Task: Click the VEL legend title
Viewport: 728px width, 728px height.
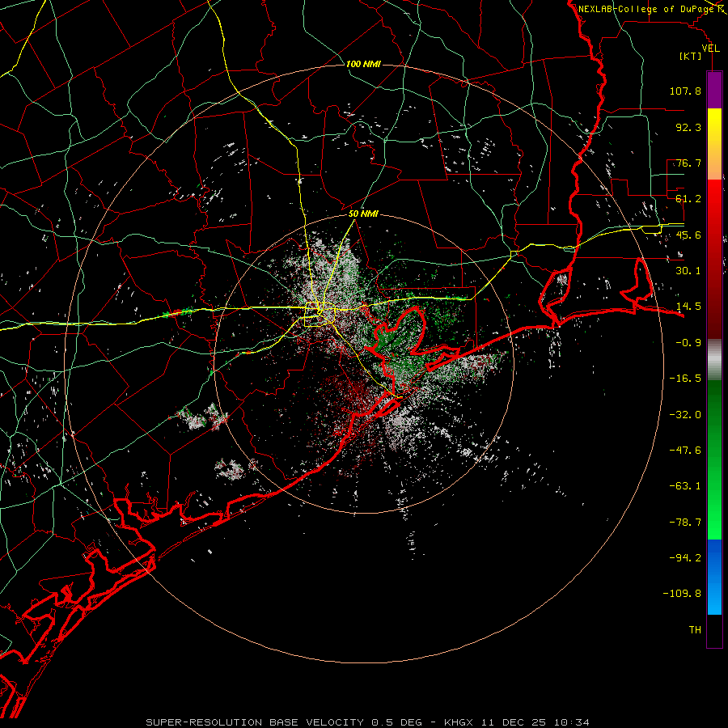Action: [710, 49]
